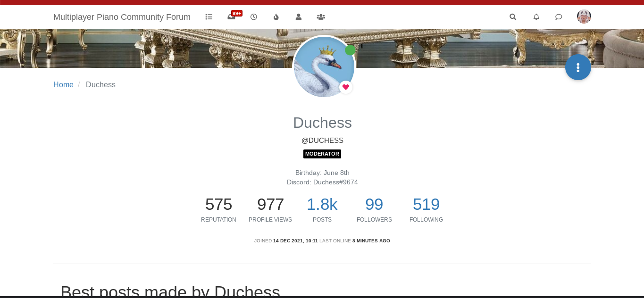644x298 pixels.
Task: Click the search magnifier icon
Action: point(513,17)
